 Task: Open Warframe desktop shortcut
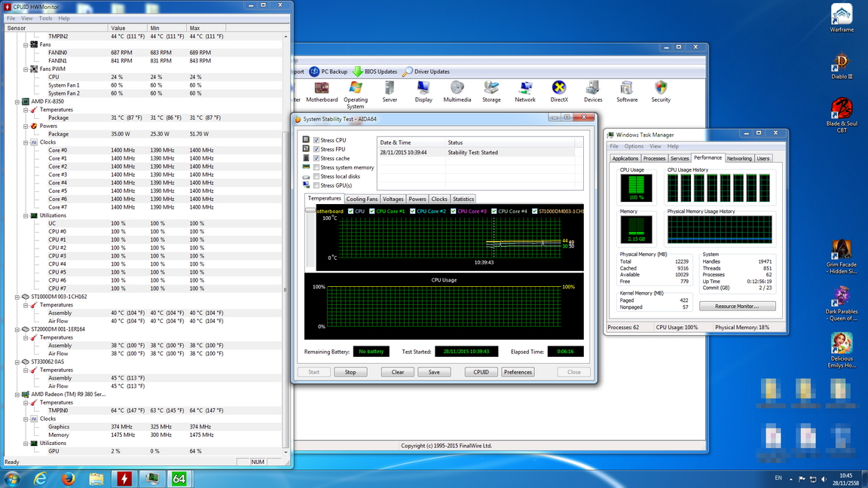pyautogui.click(x=842, y=18)
